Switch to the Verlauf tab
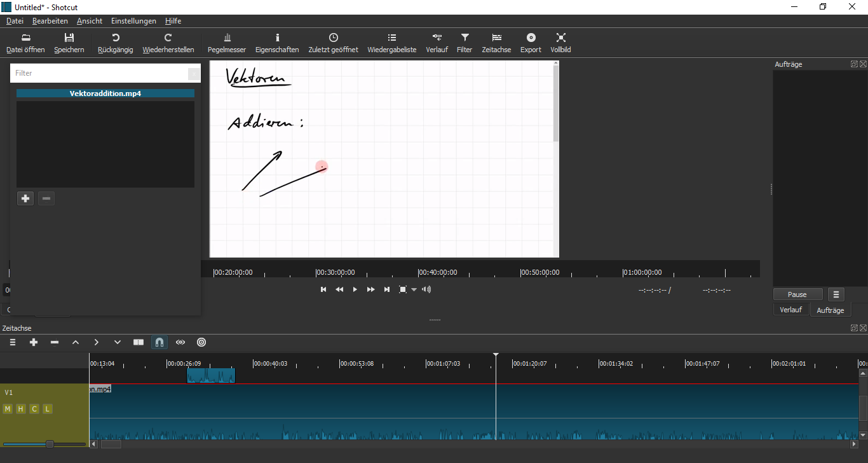The height and width of the screenshot is (463, 868). click(x=790, y=310)
